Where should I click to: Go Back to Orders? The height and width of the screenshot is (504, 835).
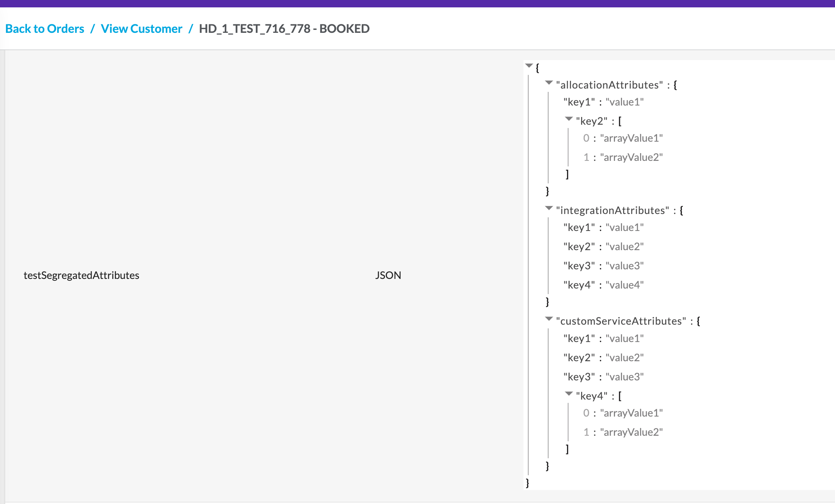coord(45,29)
